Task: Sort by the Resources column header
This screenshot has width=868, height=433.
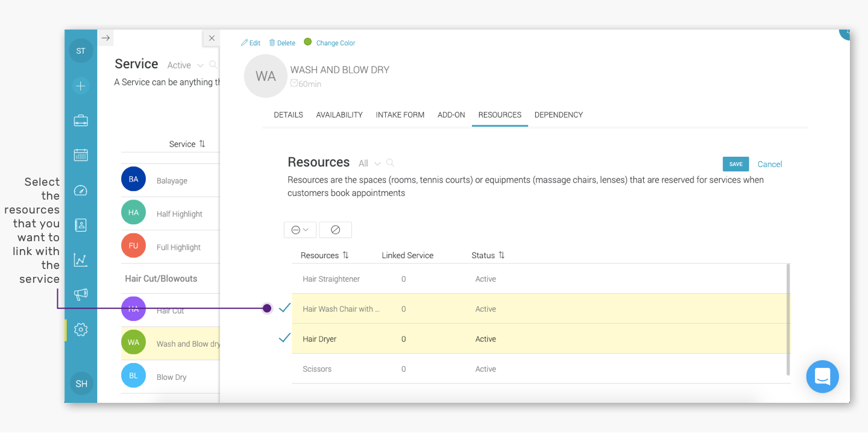Action: click(x=325, y=255)
